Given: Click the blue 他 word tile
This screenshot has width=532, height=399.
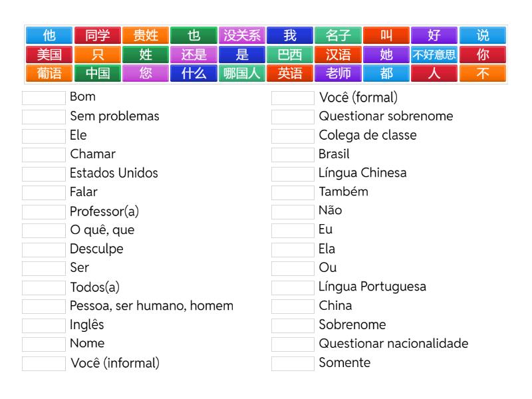Looking at the screenshot, I should pyautogui.click(x=49, y=35).
